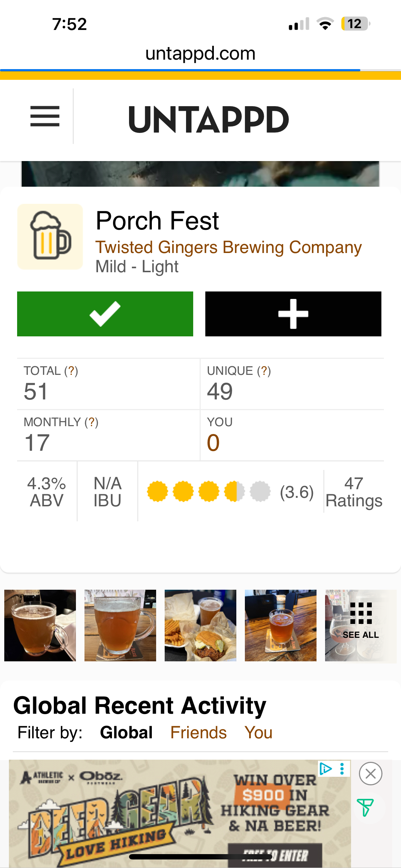Open first beer photo thumbnail
This screenshot has width=401, height=868.
(40, 626)
